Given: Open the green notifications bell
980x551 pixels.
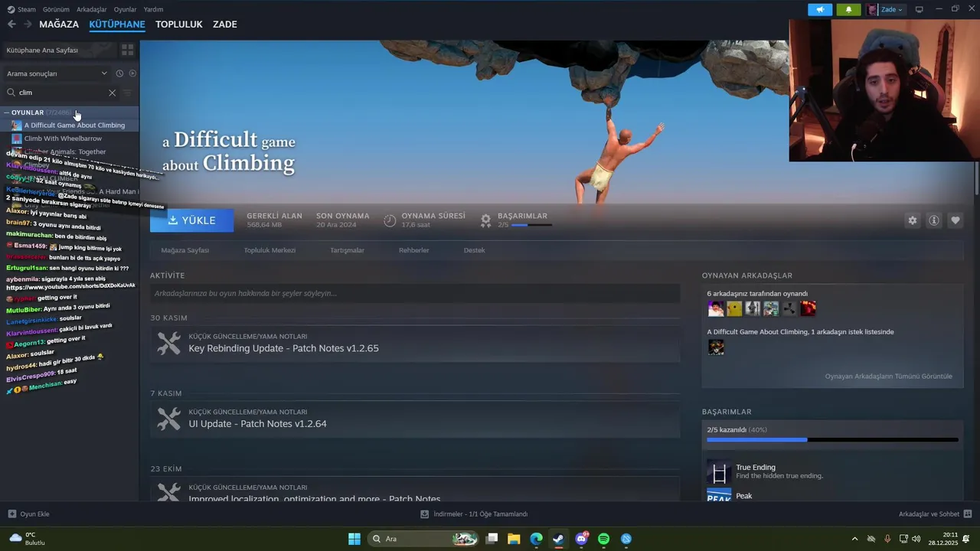Looking at the screenshot, I should [848, 9].
